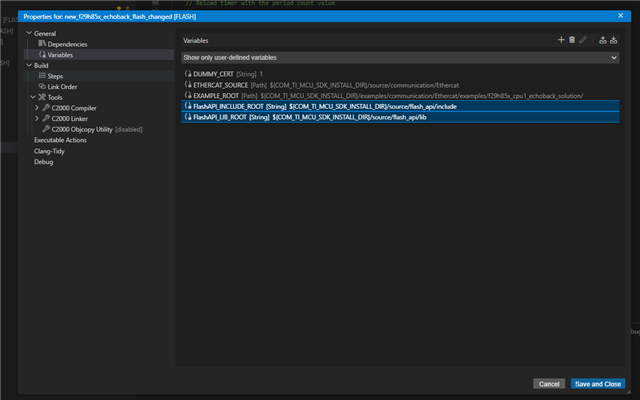Click the edit variable pencil icon
Screen dimensions: 640x400
pyautogui.click(x=583, y=39)
